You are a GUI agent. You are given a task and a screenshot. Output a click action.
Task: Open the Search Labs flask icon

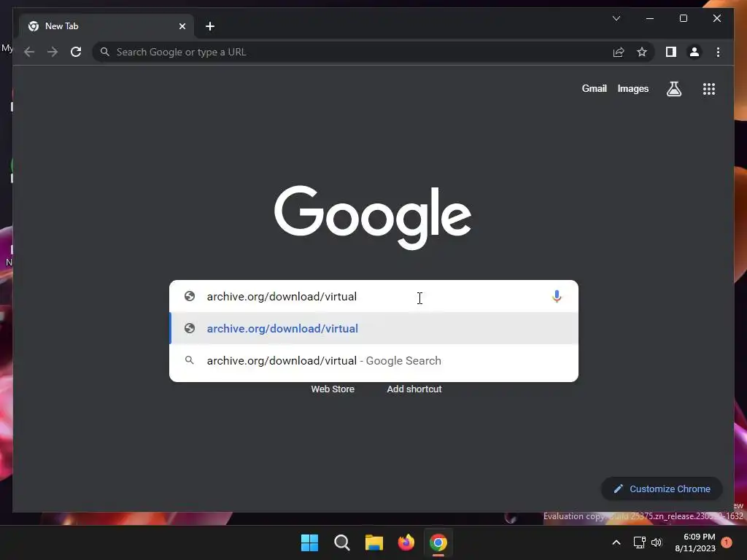click(673, 88)
